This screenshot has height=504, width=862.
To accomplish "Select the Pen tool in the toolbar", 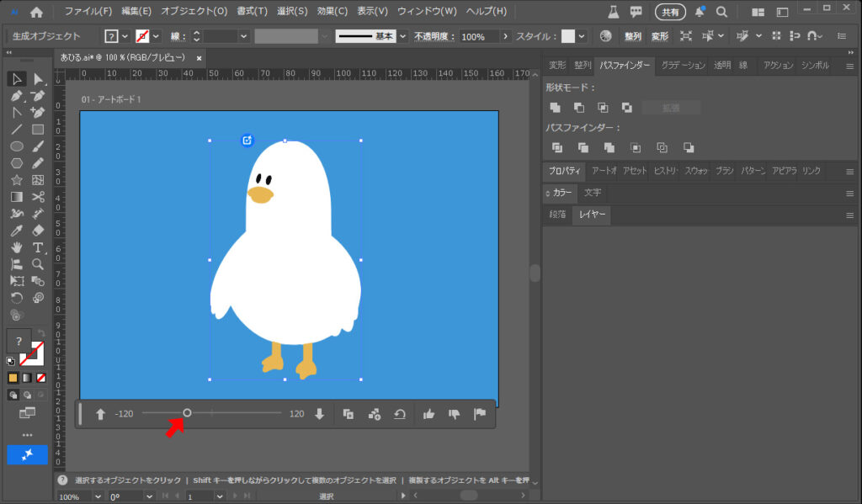I will point(16,96).
